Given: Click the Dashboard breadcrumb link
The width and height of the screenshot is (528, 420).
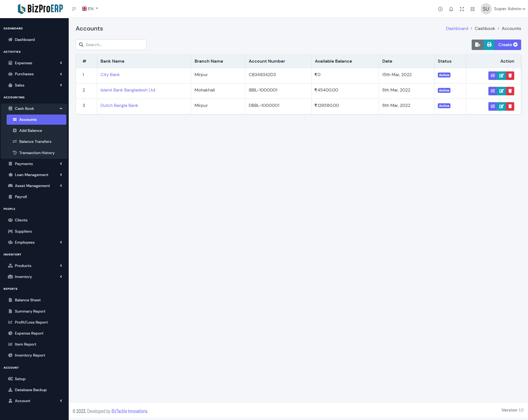Looking at the screenshot, I should tap(457, 29).
